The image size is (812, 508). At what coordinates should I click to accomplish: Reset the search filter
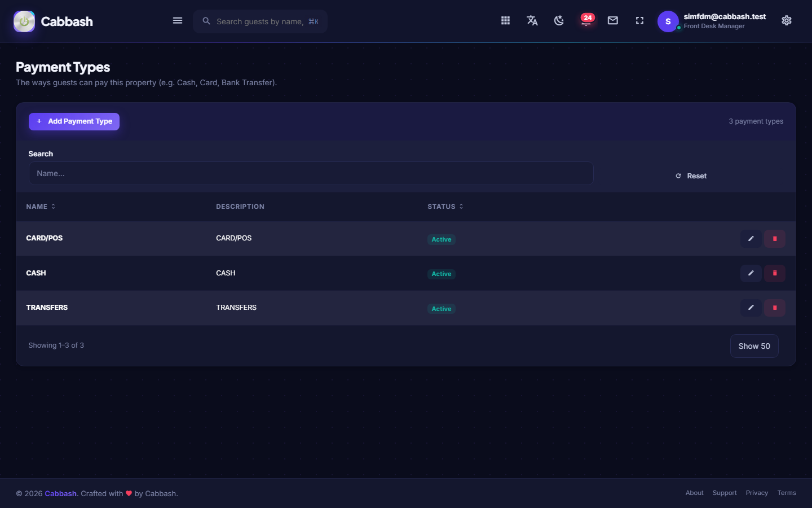click(691, 176)
